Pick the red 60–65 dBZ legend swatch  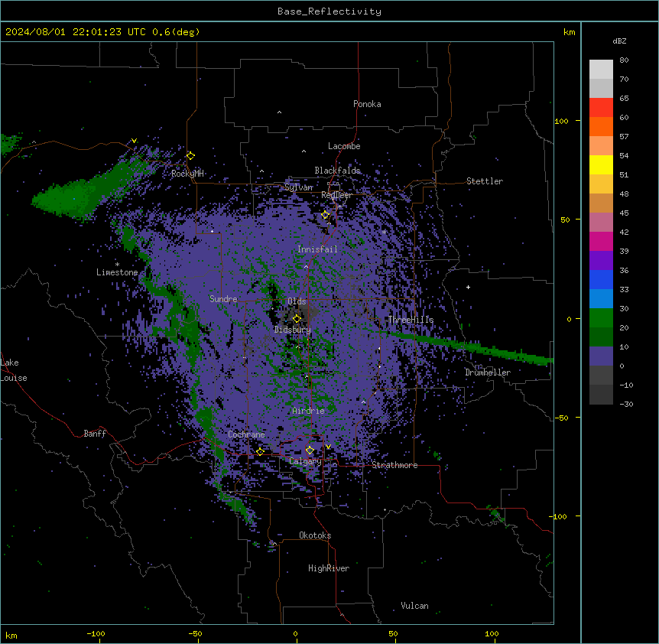pyautogui.click(x=601, y=108)
